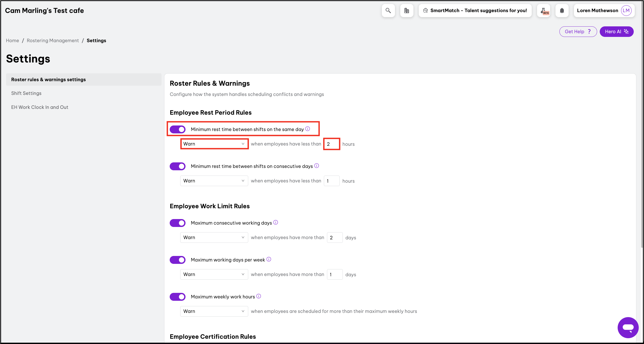The width and height of the screenshot is (644, 344).
Task: Click info icon beside Maximum consecutive working days
Action: click(276, 222)
